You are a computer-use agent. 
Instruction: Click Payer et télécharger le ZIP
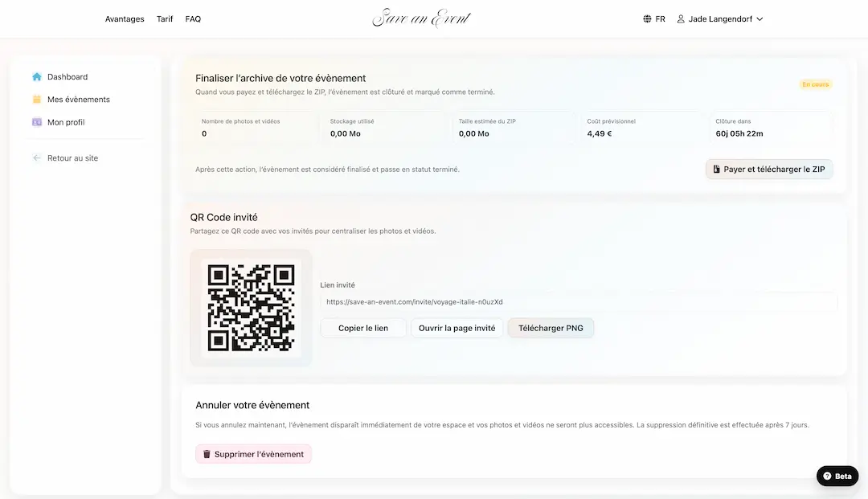click(x=768, y=169)
